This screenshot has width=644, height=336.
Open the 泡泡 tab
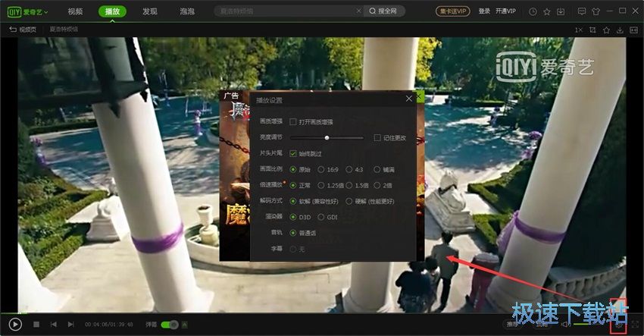point(187,11)
